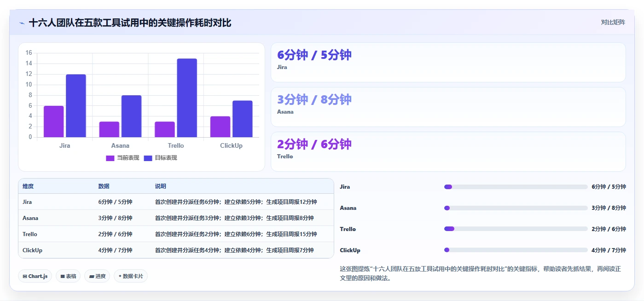644x301 pixels.
Task: Click the Trello description mentioning 周报15分钟
Action: pyautogui.click(x=236, y=234)
